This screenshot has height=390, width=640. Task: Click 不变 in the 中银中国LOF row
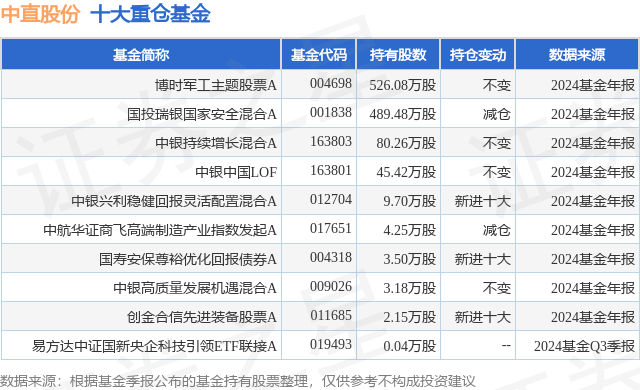(497, 172)
